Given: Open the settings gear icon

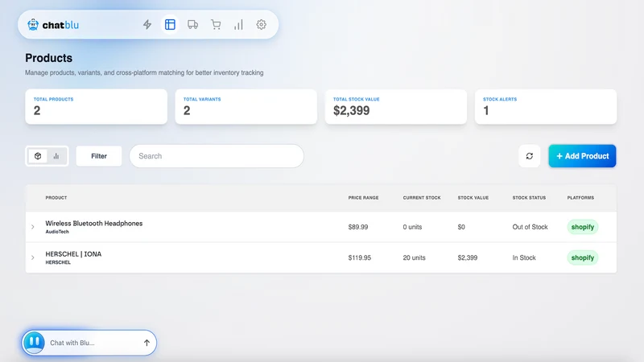Looking at the screenshot, I should pos(261,25).
